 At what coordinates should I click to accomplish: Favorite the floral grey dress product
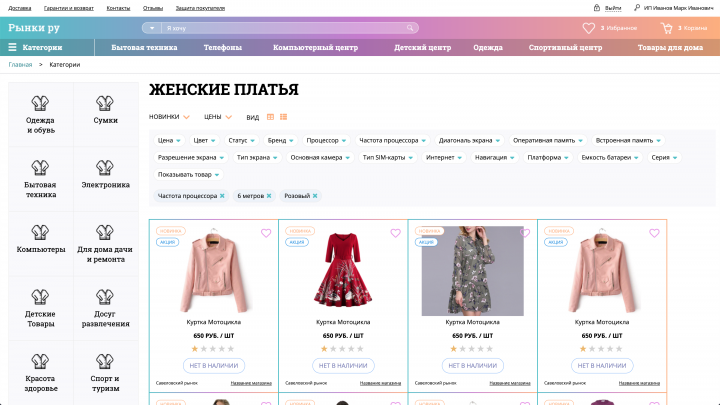pyautogui.click(x=525, y=233)
